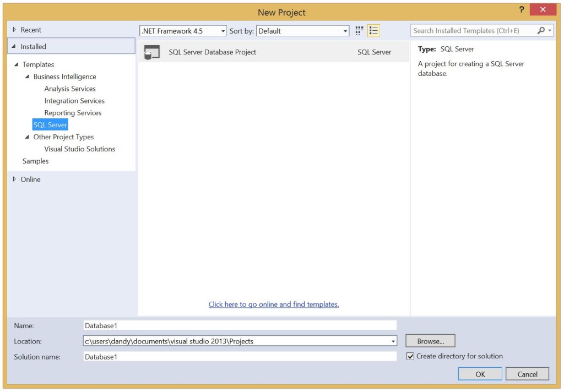Click the Cancel button

click(x=527, y=374)
